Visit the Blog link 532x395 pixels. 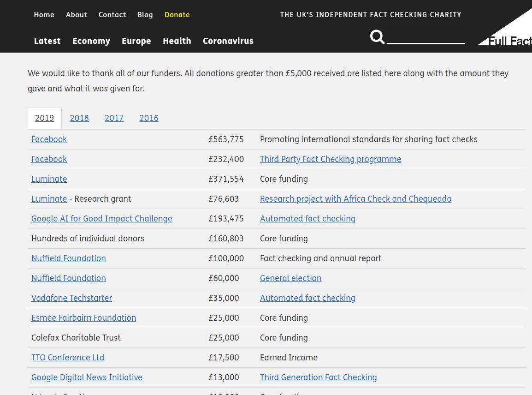tap(145, 15)
